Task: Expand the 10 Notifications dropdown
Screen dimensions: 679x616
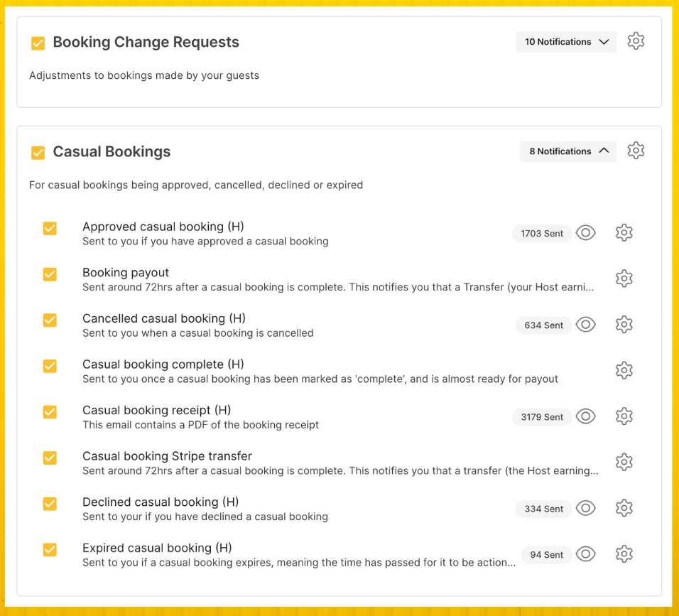Action: pyautogui.click(x=566, y=42)
